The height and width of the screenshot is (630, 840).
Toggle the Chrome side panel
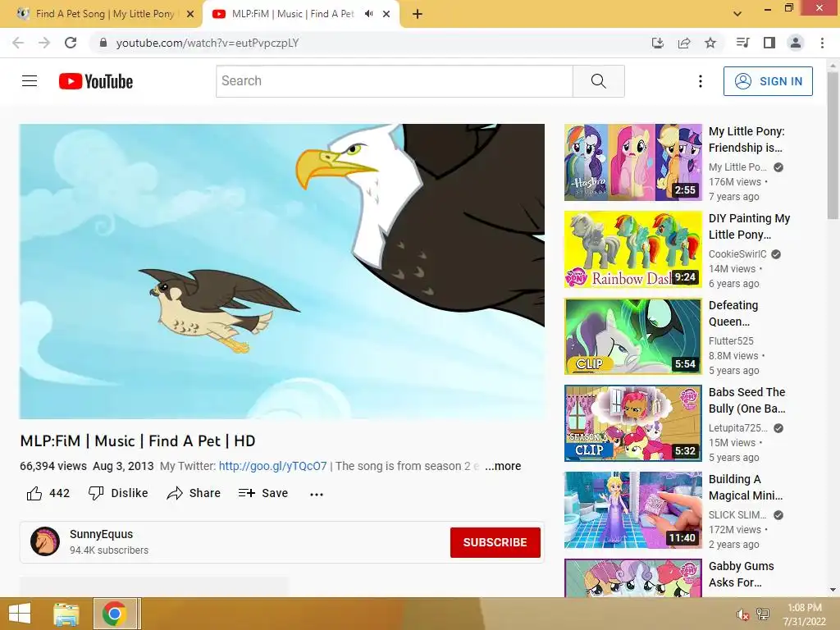click(769, 43)
